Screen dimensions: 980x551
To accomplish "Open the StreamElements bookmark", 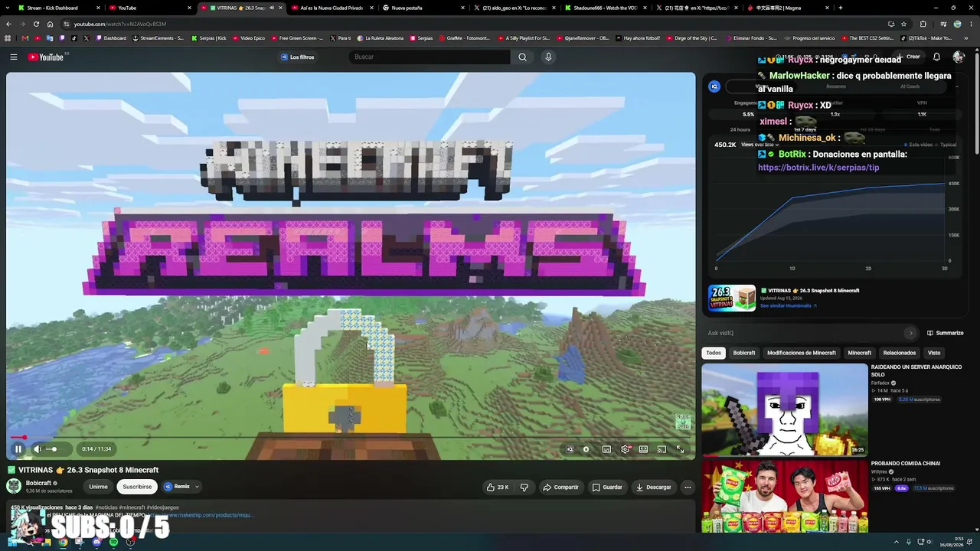I will pyautogui.click(x=157, y=38).
